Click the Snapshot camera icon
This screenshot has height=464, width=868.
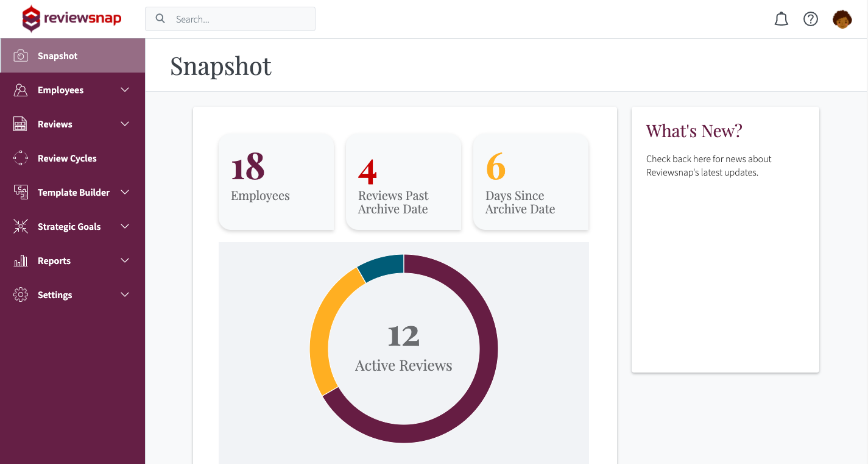tap(21, 56)
